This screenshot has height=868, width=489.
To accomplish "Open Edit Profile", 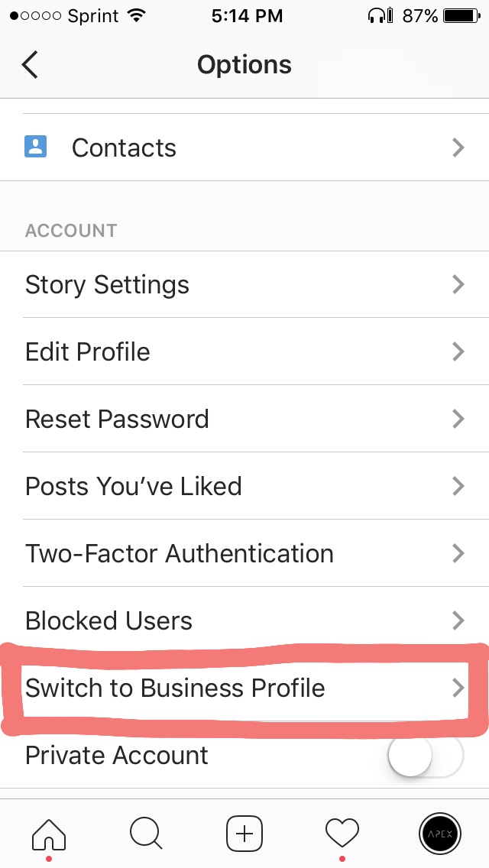I will point(88,352).
